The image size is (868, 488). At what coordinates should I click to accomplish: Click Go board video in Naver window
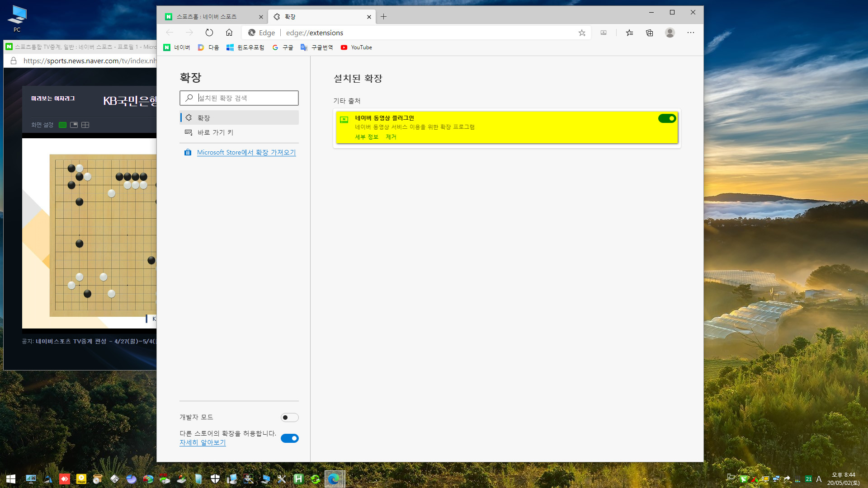90,233
